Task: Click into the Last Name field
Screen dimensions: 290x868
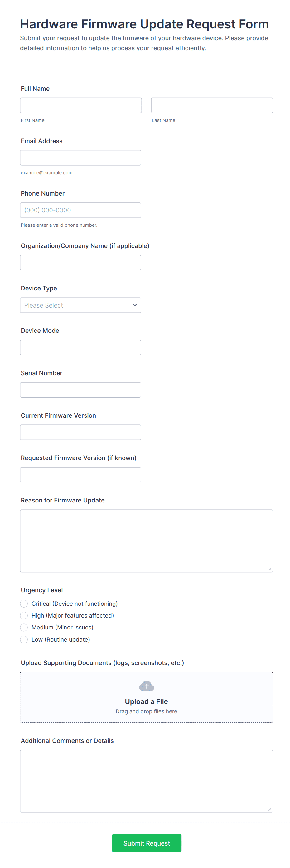Action: [x=211, y=105]
